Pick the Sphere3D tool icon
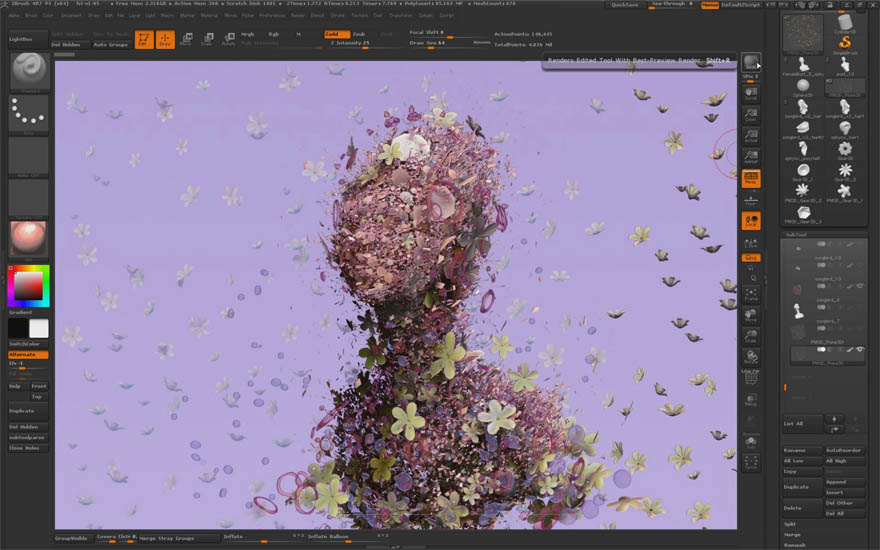Screen dimensions: 880x550 coord(803,87)
